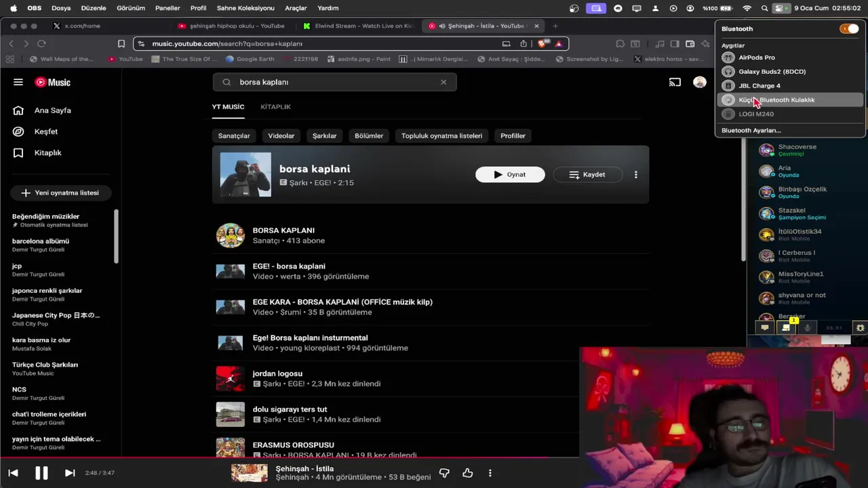
Task: Open the account profile avatar
Action: [700, 82]
